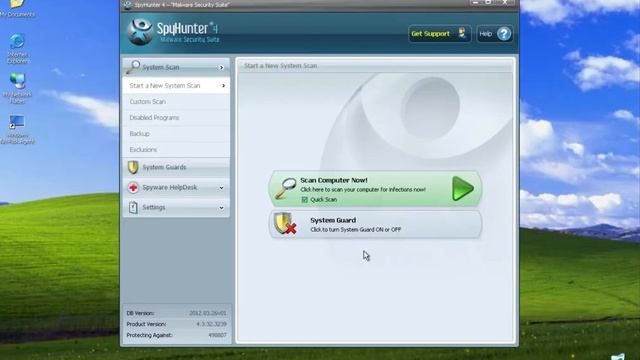Click the Spyware HelpDesk red cross icon
This screenshot has width=640, height=360.
[133, 187]
